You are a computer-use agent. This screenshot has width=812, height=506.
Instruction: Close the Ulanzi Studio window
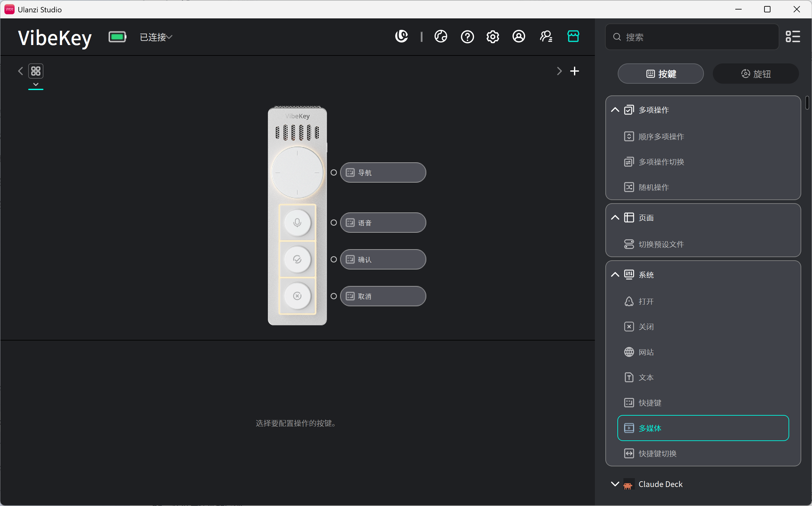tap(796, 10)
